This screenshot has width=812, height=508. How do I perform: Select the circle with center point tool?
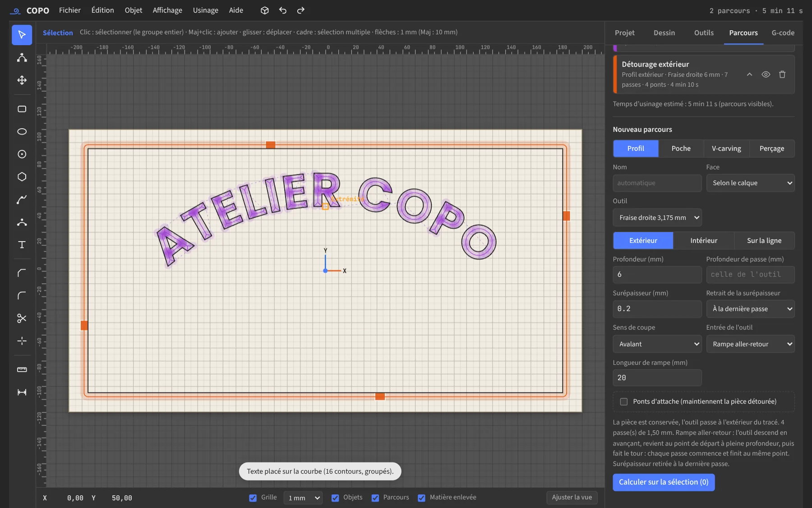tap(22, 154)
